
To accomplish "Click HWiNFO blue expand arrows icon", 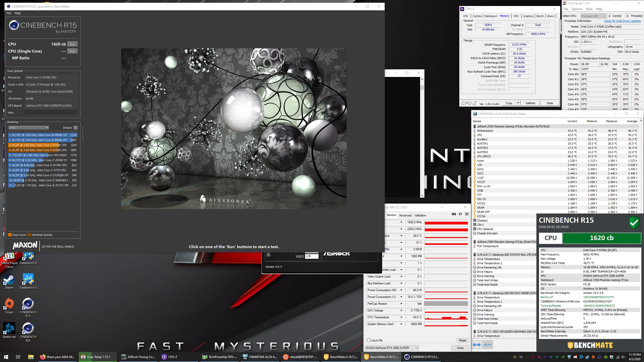I will pyautogui.click(x=477, y=345).
